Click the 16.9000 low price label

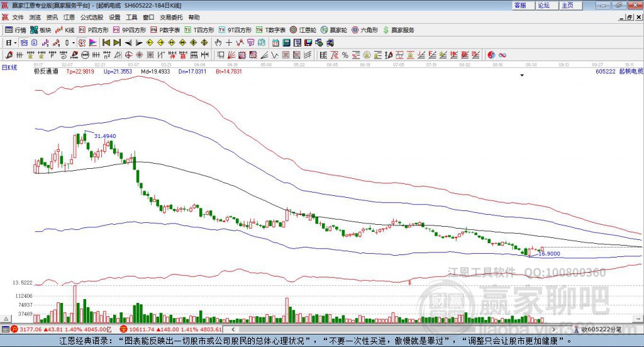coord(548,254)
